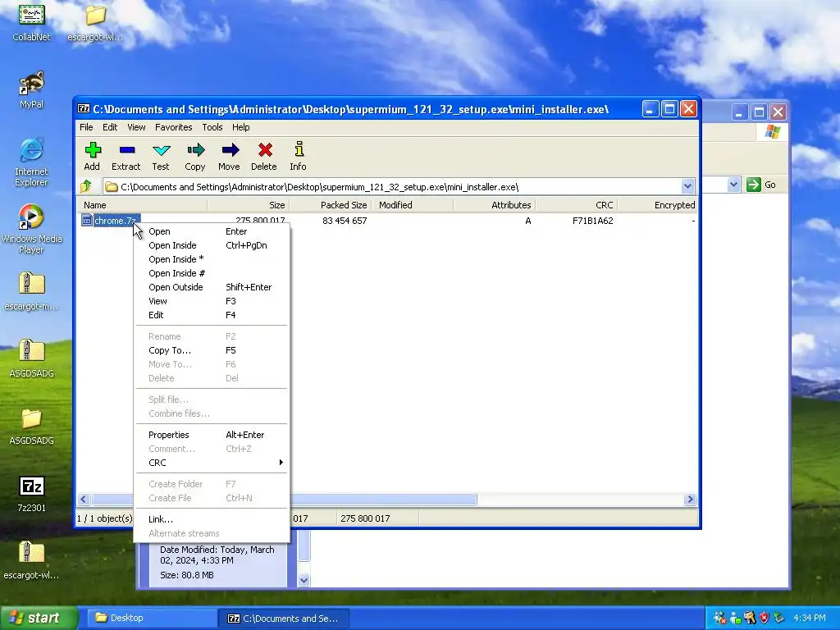Go up one folder level icon
This screenshot has width=840, height=630.
(86, 186)
